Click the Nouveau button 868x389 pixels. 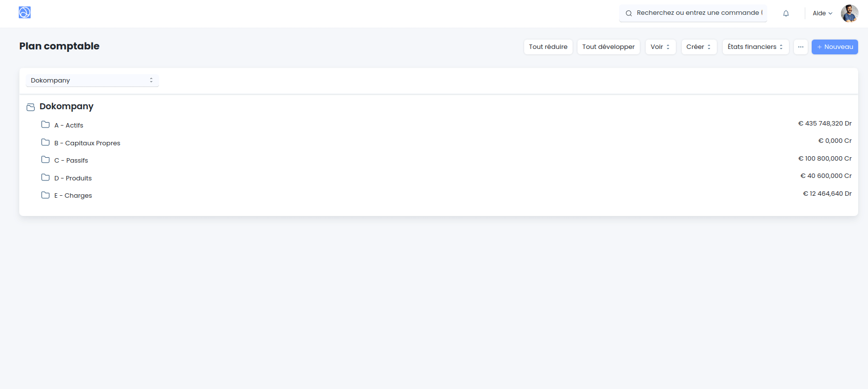coord(834,47)
